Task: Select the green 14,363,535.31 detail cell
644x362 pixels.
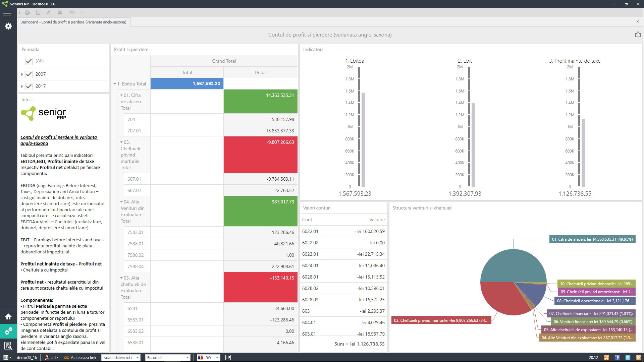Action: [x=260, y=101]
